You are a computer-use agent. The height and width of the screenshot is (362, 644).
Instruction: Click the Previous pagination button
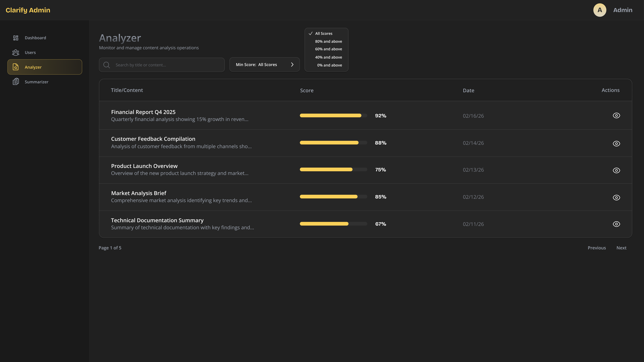point(597,248)
